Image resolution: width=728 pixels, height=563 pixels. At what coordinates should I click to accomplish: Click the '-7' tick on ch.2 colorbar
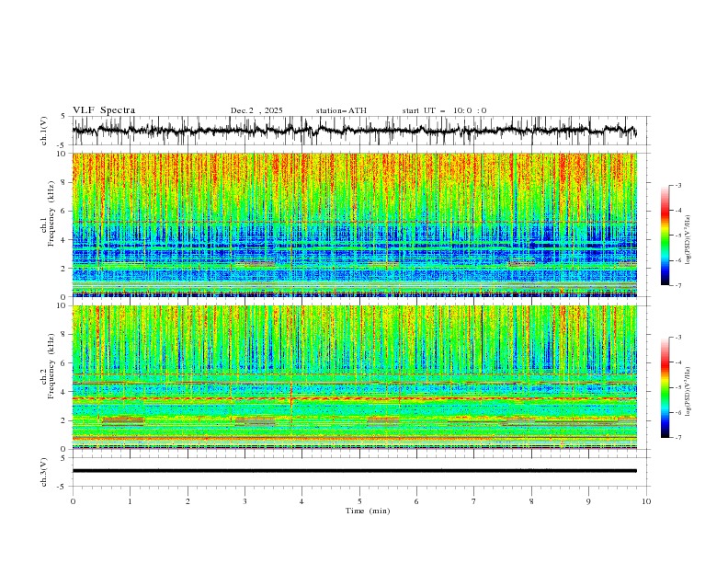(x=678, y=438)
